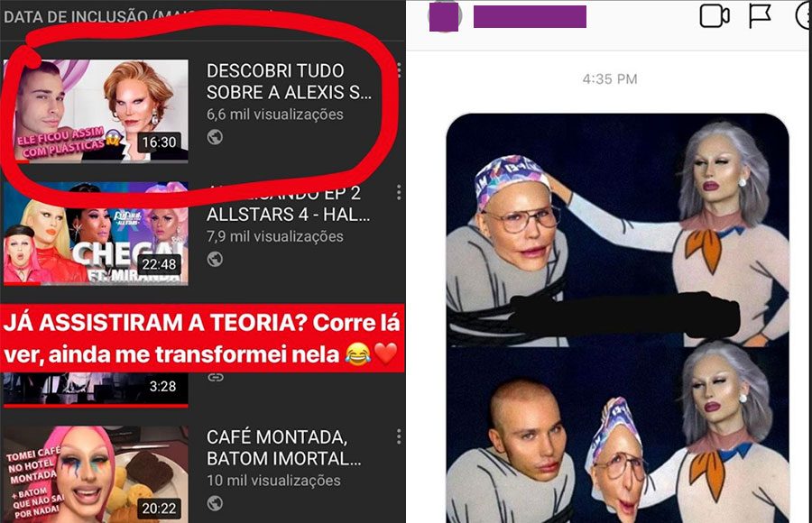Screen dimensions: 812x523
Task: Click the globe icon under 10 mil visualizações
Action: [215, 503]
